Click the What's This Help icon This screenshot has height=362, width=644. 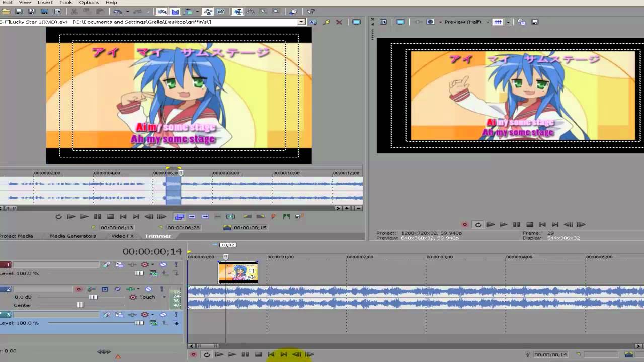tap(310, 11)
